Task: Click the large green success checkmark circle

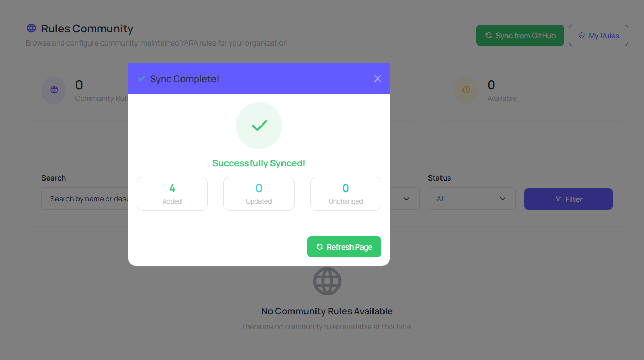Action: (x=259, y=126)
